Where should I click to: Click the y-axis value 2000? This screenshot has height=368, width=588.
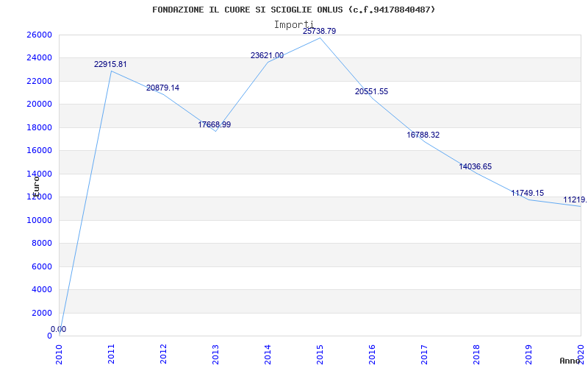41,313
